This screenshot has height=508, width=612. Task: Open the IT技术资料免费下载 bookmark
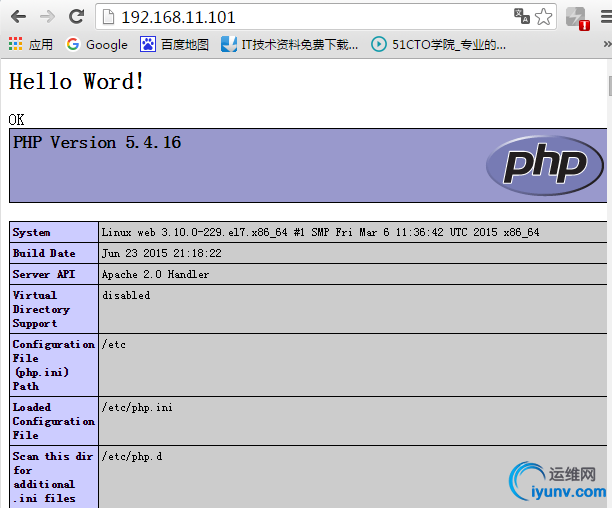[289, 44]
